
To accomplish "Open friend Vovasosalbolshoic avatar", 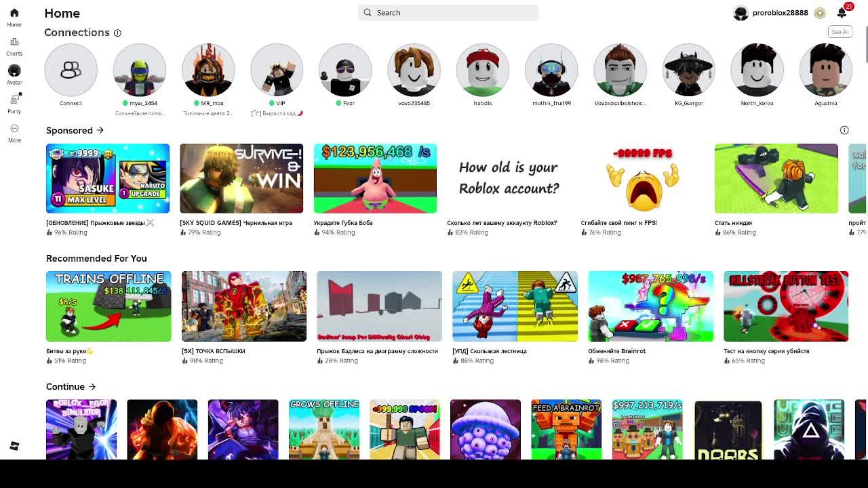I will [x=620, y=70].
